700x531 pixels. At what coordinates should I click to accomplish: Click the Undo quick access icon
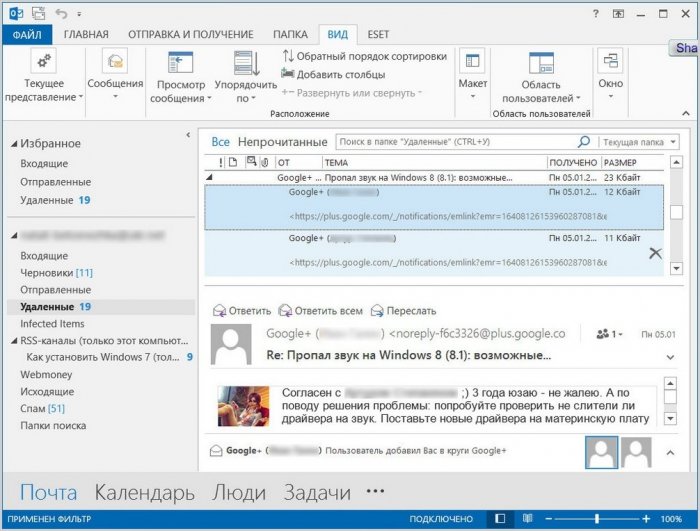point(61,14)
